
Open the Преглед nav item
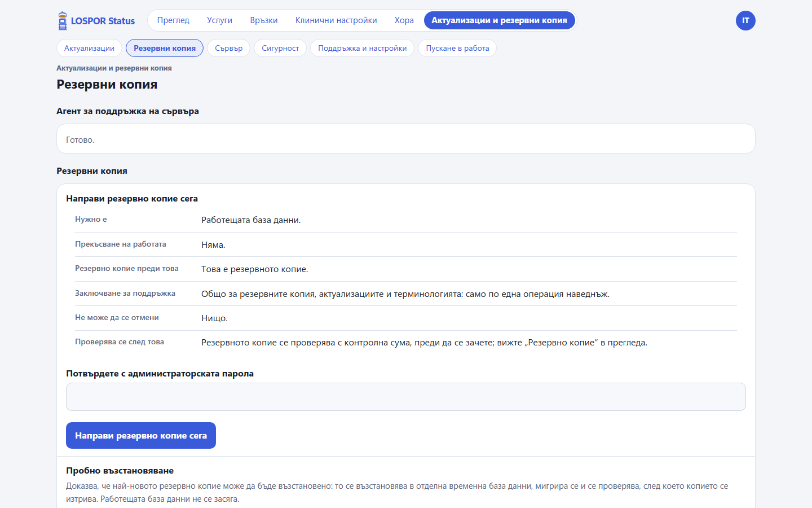(x=173, y=20)
